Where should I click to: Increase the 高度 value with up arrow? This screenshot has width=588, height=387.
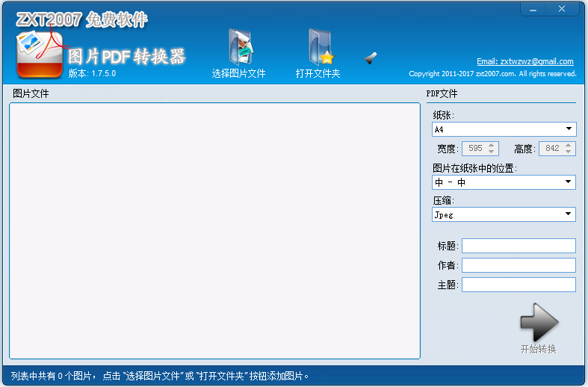tap(569, 145)
